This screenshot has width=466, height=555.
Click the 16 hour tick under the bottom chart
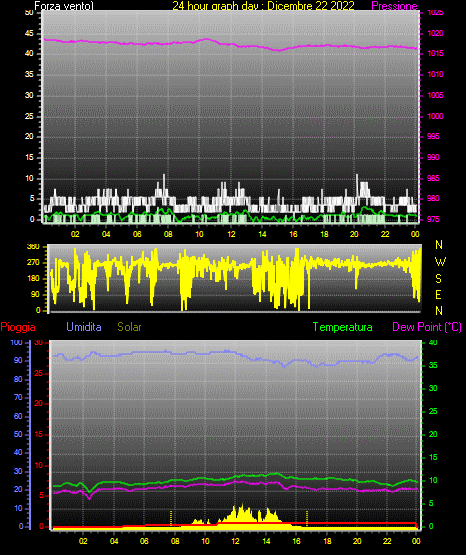tap(297, 541)
